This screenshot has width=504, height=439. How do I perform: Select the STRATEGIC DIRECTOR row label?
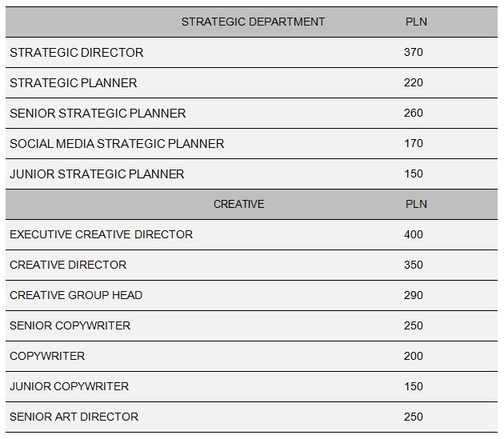(x=77, y=53)
